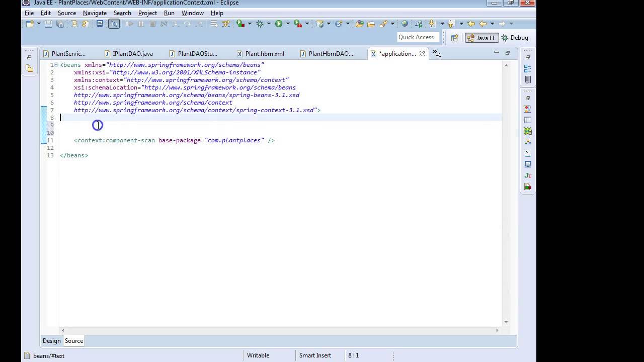The image size is (644, 362).
Task: Click the JUnit icon in right trim
Action: tap(527, 175)
